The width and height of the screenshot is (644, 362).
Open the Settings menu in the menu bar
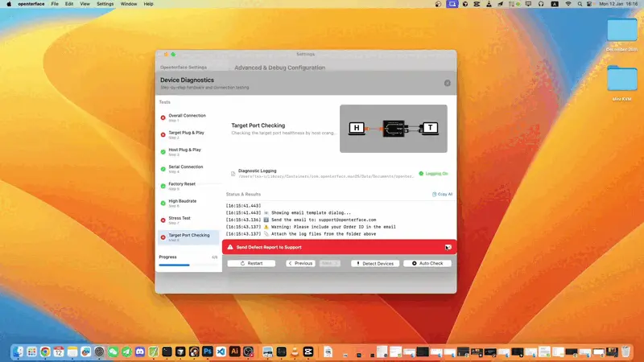pos(105,4)
